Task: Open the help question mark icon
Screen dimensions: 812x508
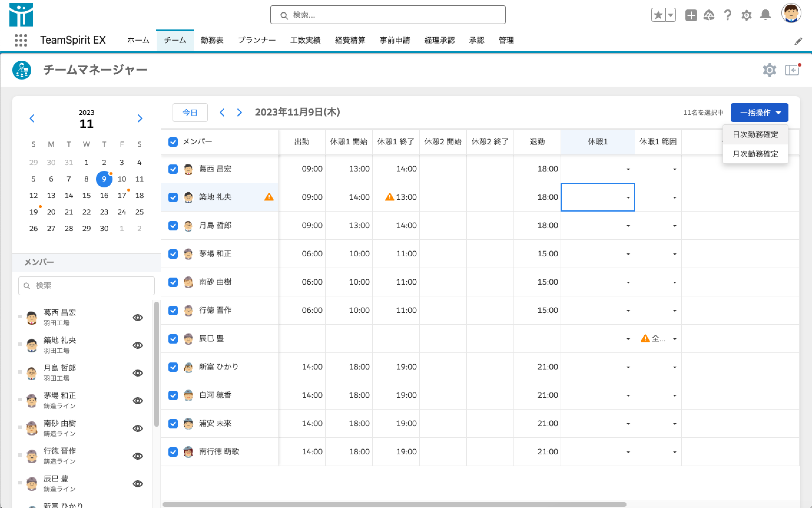Action: coord(728,15)
